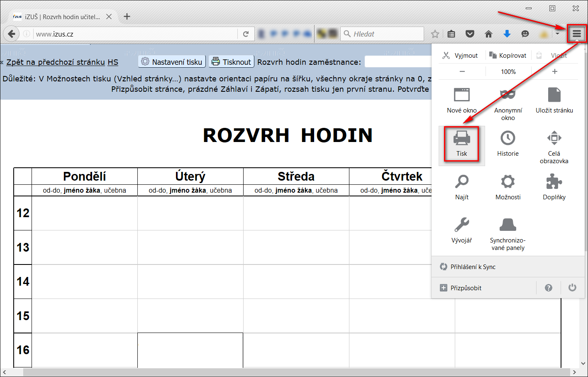Click the Uložit stránku icon

click(x=554, y=100)
